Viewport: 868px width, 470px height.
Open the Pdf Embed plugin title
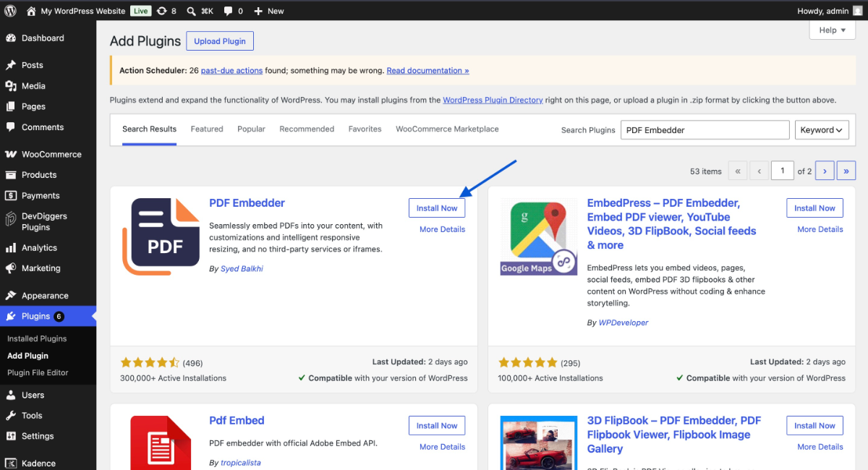[x=237, y=421]
